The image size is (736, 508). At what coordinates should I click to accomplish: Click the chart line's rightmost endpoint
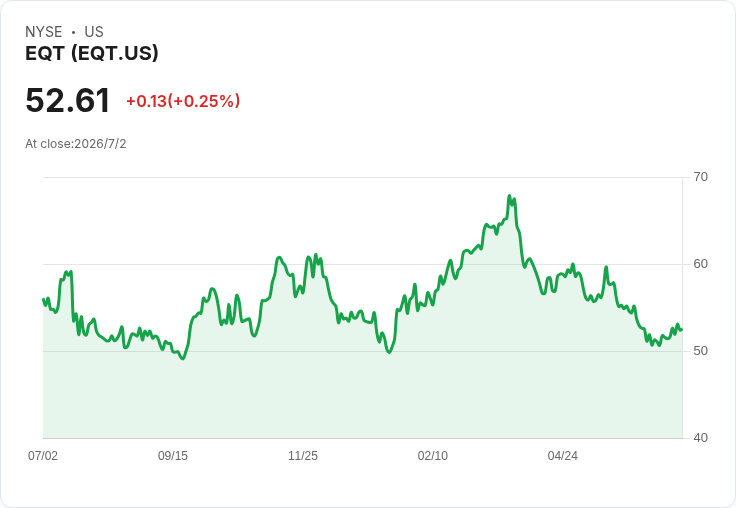[x=682, y=330]
